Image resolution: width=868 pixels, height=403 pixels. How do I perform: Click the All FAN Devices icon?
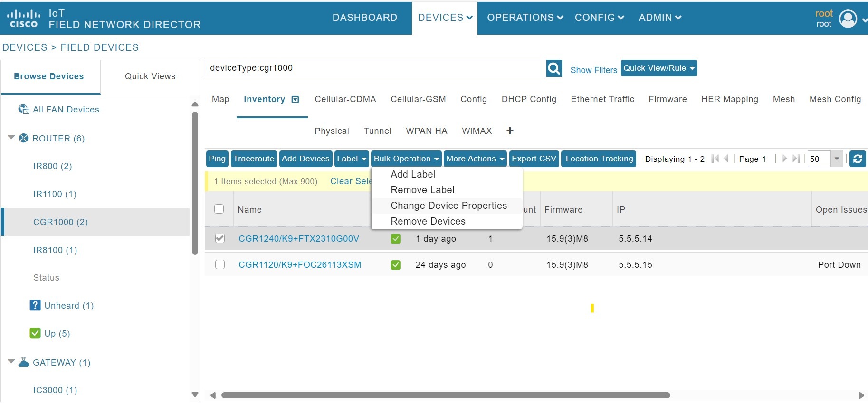point(23,110)
